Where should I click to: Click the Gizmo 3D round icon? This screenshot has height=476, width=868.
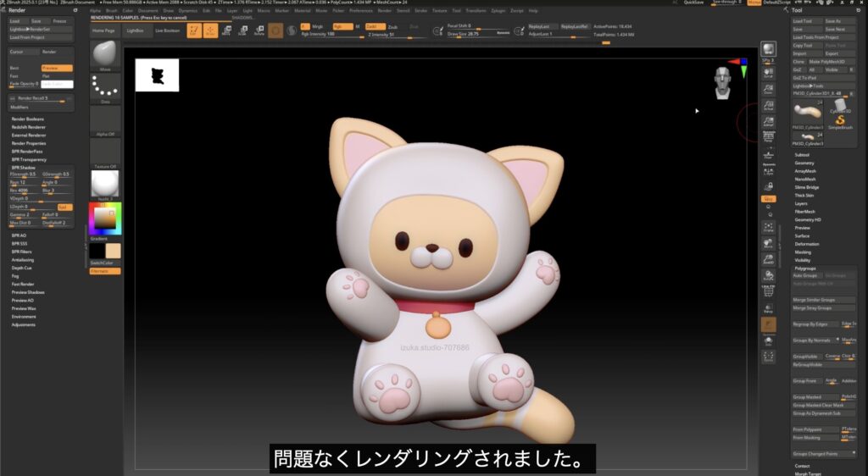point(275,30)
